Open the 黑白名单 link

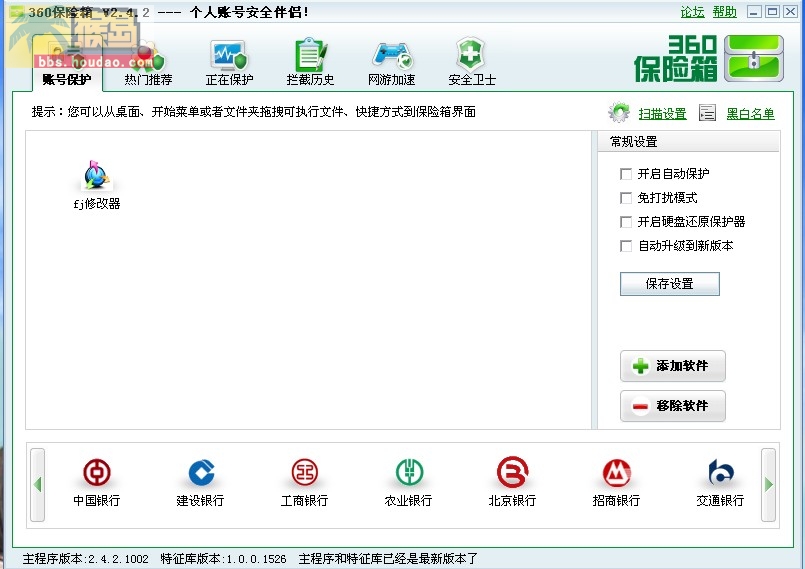[x=750, y=113]
